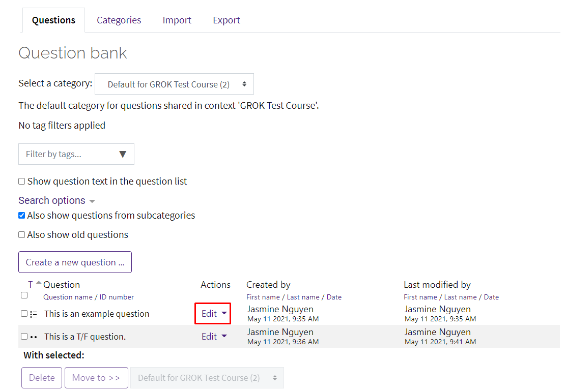Tick the select-all checkbox in the header
This screenshot has width=566, height=392.
[x=23, y=295]
